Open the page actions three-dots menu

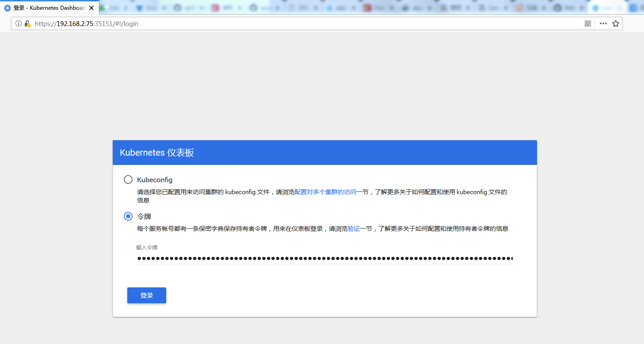click(603, 24)
